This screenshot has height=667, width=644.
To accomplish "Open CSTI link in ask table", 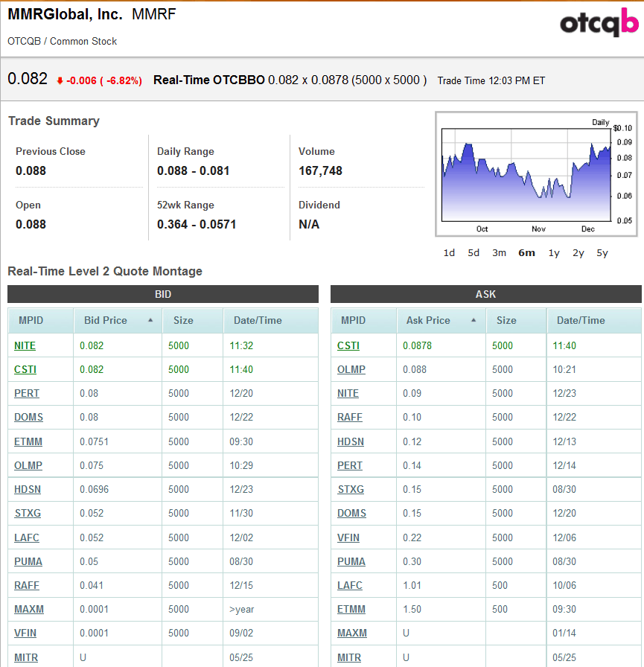I will tap(348, 345).
